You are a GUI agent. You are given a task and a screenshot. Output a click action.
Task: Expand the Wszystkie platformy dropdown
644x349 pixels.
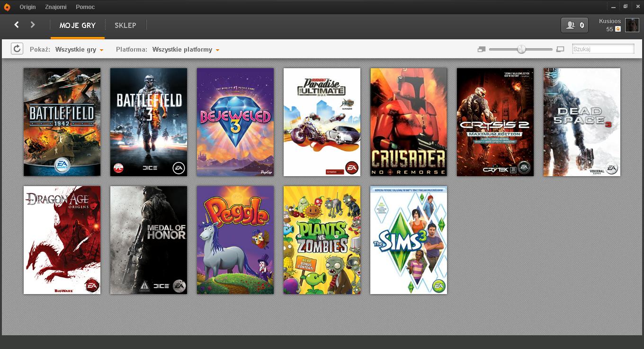[x=186, y=50]
